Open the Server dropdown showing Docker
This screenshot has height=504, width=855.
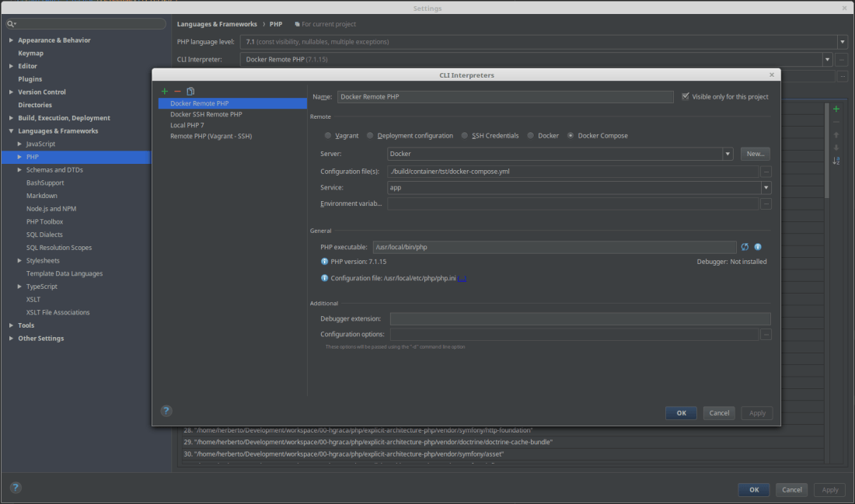[727, 153]
